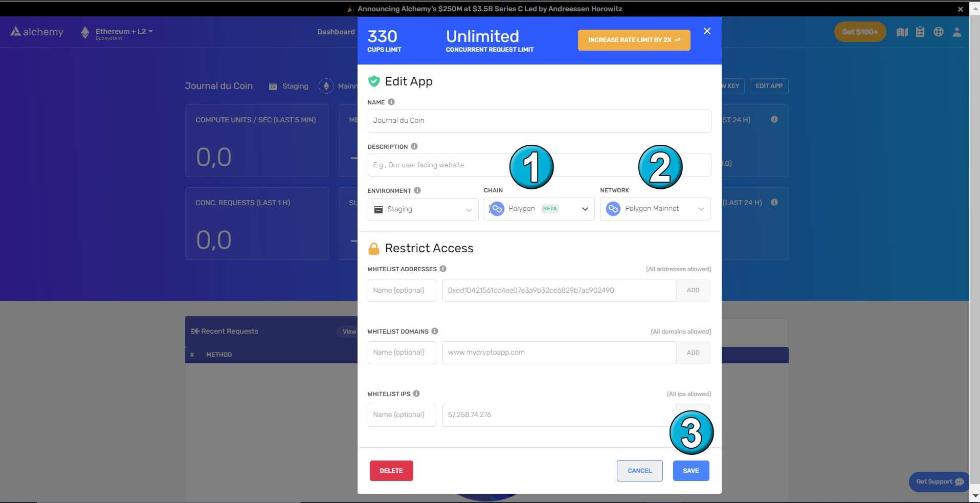The height and width of the screenshot is (503, 980).
Task: Click Recent Requests header
Action: tap(225, 332)
